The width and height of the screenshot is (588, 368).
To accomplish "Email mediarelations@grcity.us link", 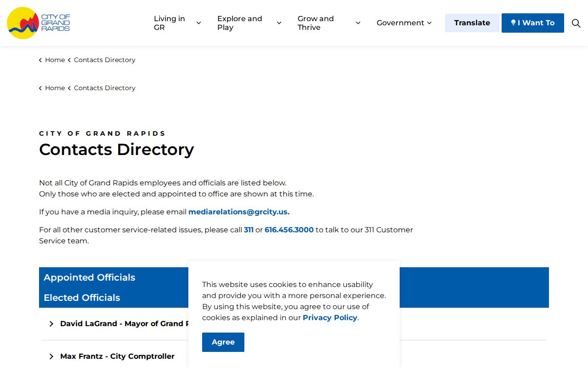I will [239, 212].
